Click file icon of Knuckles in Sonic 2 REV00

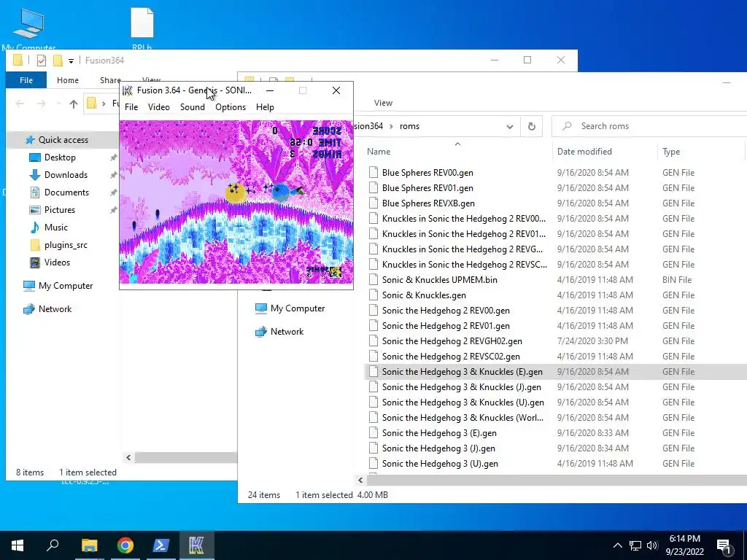tap(373, 219)
